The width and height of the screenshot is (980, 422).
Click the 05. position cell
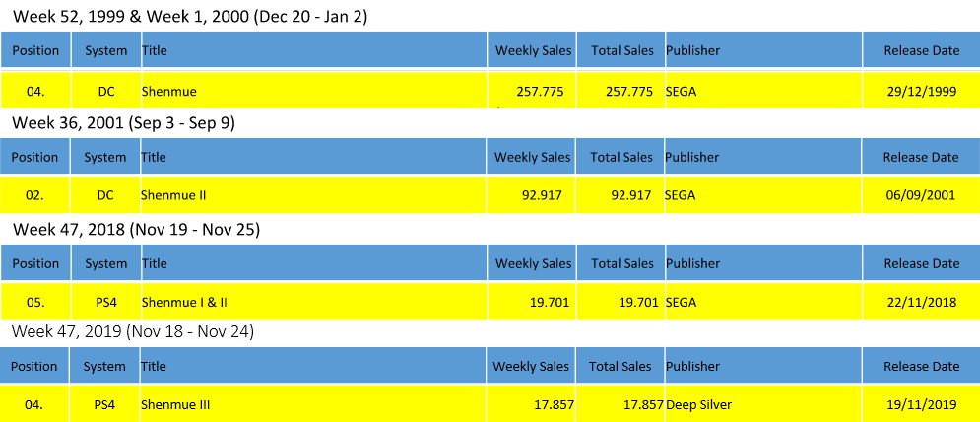35,301
